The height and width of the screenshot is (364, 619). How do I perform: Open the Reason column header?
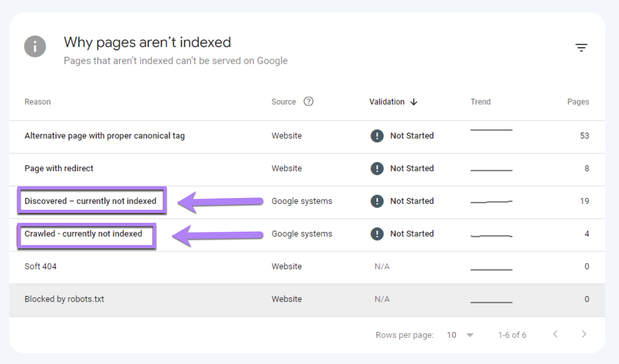tap(37, 102)
